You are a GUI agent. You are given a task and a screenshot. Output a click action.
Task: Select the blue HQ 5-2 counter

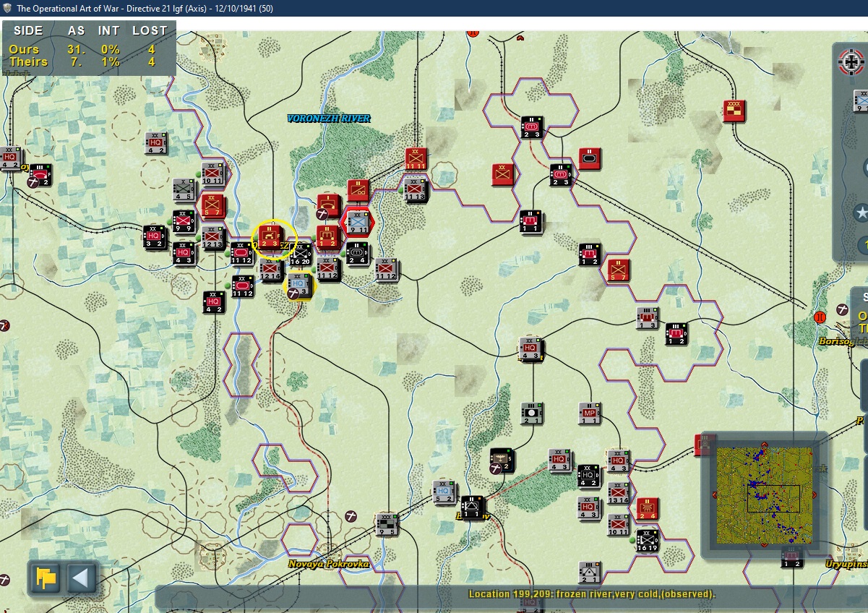[444, 492]
